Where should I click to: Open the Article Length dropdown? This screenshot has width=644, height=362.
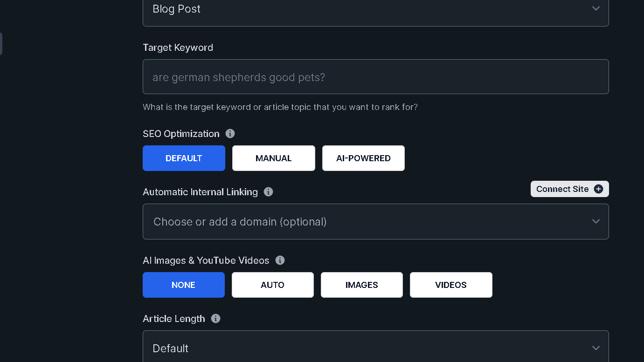tap(375, 348)
